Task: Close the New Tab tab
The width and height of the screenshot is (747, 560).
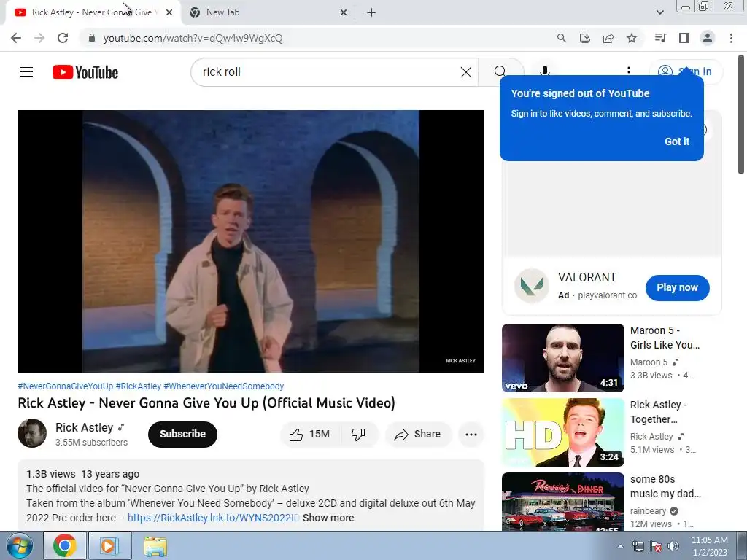Action: coord(344,12)
